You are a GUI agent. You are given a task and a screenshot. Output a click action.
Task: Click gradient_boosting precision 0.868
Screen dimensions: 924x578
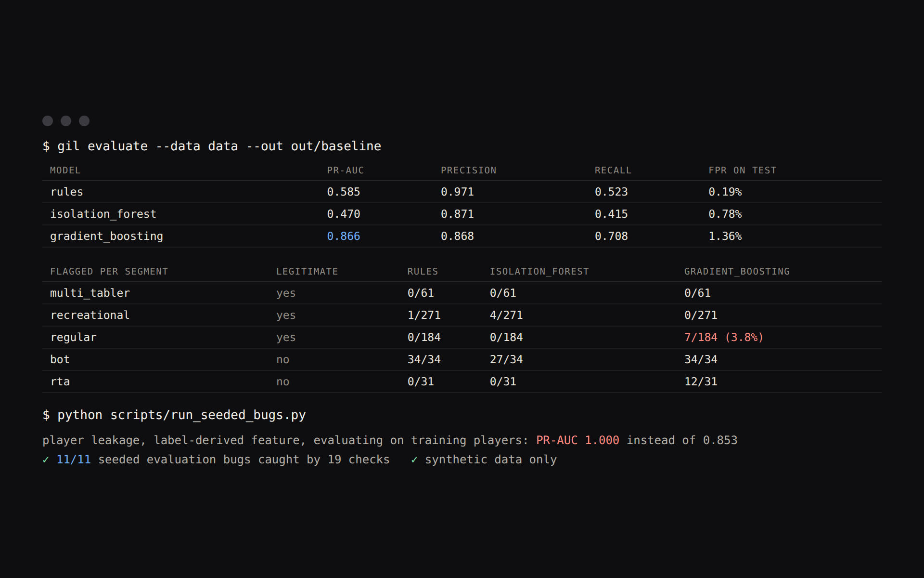[x=457, y=236]
